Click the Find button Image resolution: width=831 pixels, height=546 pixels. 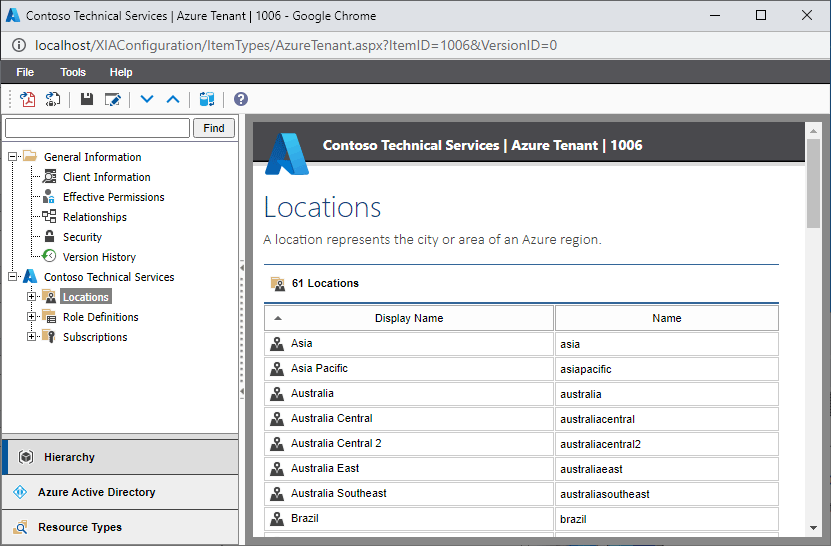(x=214, y=128)
